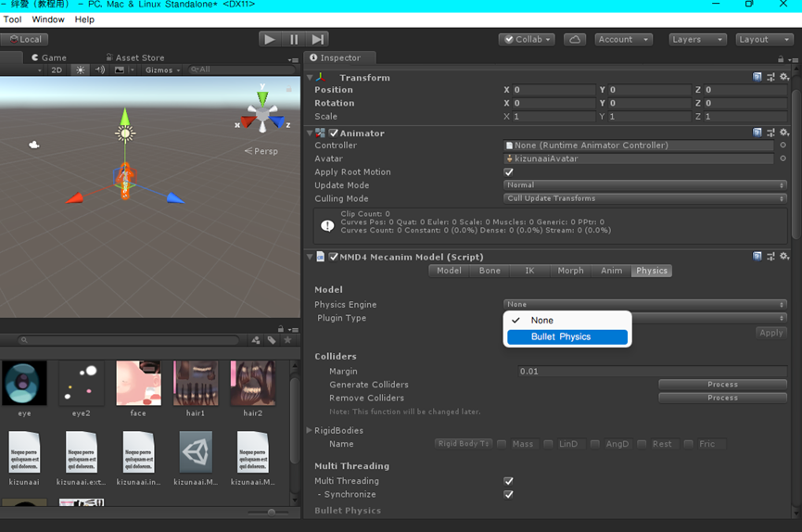Toggle scene lighting sun icon

80,70
